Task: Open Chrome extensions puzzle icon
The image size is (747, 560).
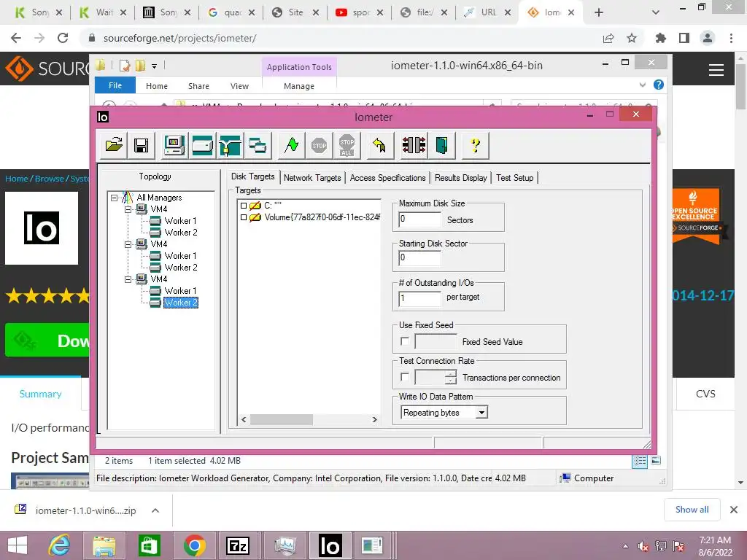Action: [660, 38]
